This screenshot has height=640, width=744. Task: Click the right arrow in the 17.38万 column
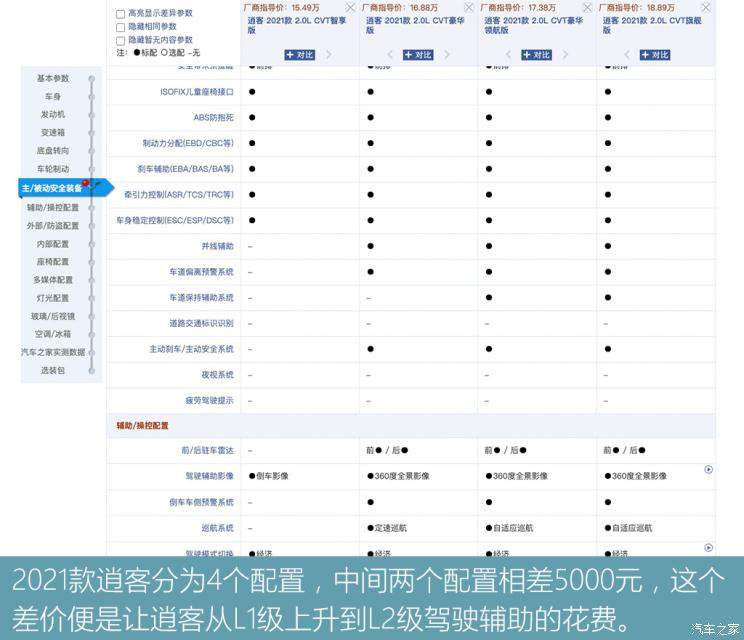point(565,55)
